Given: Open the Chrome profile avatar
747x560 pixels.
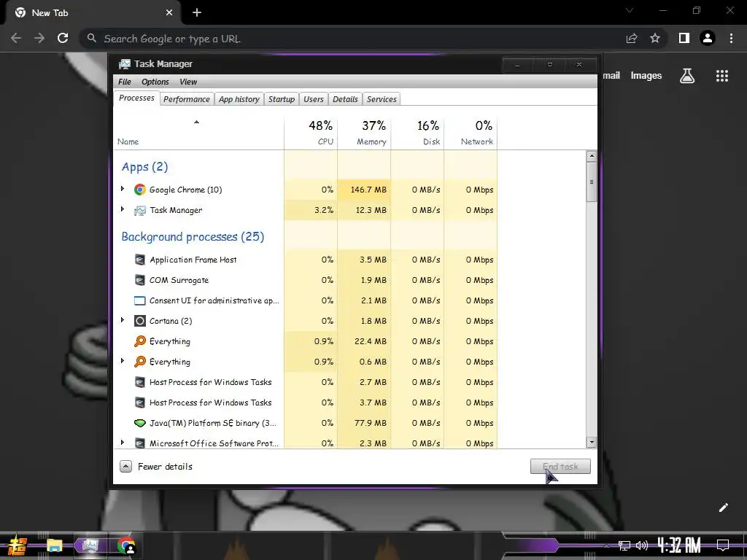Looking at the screenshot, I should [x=708, y=38].
